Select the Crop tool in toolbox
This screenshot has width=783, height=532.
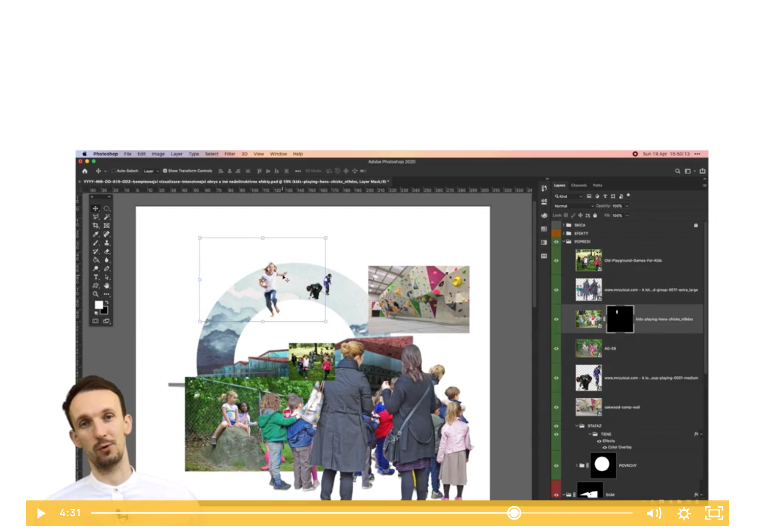point(96,225)
